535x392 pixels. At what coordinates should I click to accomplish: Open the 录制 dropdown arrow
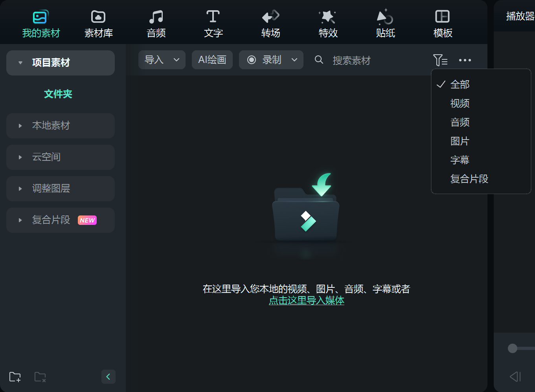pyautogui.click(x=294, y=60)
